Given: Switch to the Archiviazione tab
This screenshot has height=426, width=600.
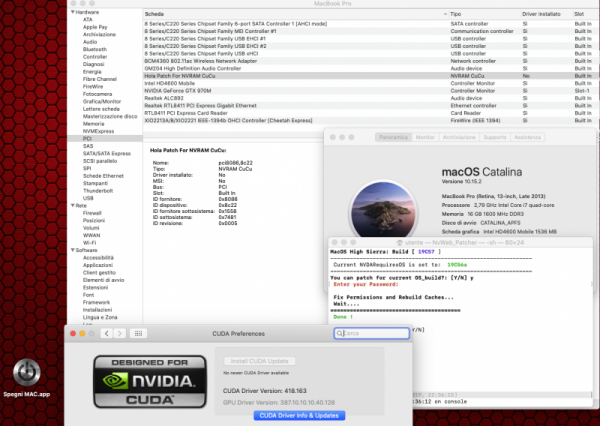Looking at the screenshot, I should (459, 137).
